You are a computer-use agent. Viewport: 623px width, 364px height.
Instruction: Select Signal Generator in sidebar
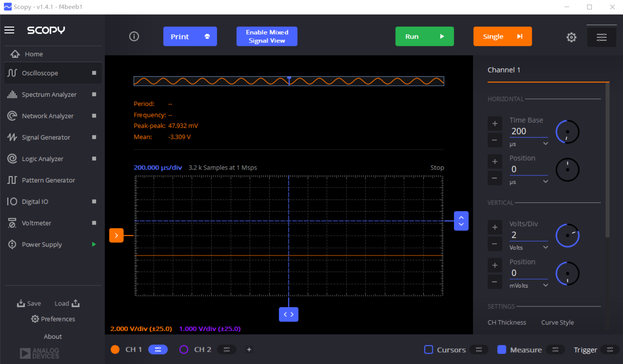point(46,138)
